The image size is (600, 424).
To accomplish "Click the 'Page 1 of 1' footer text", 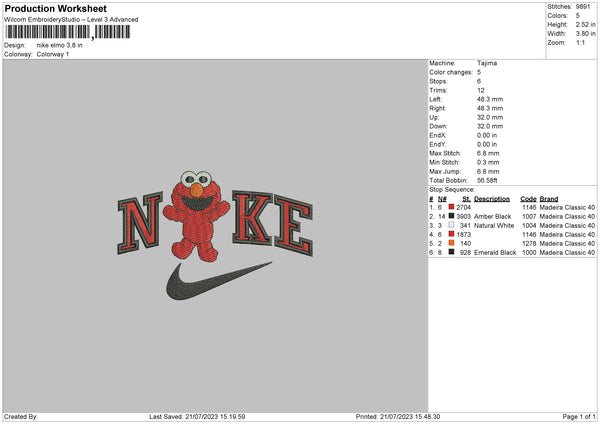I will [x=579, y=417].
